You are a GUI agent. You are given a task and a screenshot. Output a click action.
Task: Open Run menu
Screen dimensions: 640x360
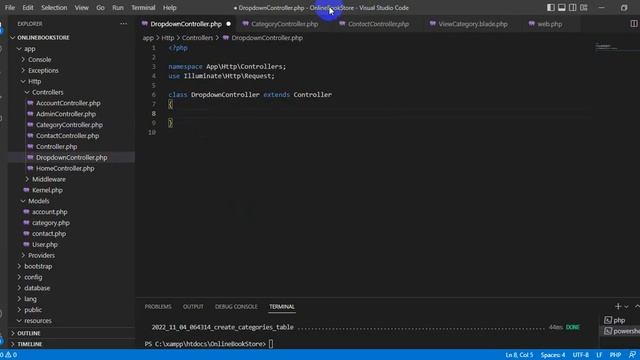tap(118, 7)
